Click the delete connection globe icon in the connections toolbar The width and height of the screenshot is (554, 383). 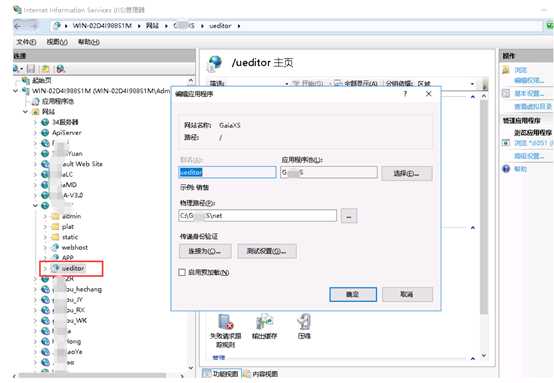[60, 69]
